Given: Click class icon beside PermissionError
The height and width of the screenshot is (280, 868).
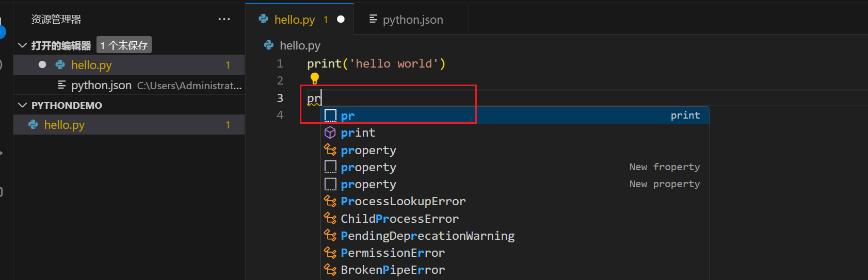Looking at the screenshot, I should (330, 253).
